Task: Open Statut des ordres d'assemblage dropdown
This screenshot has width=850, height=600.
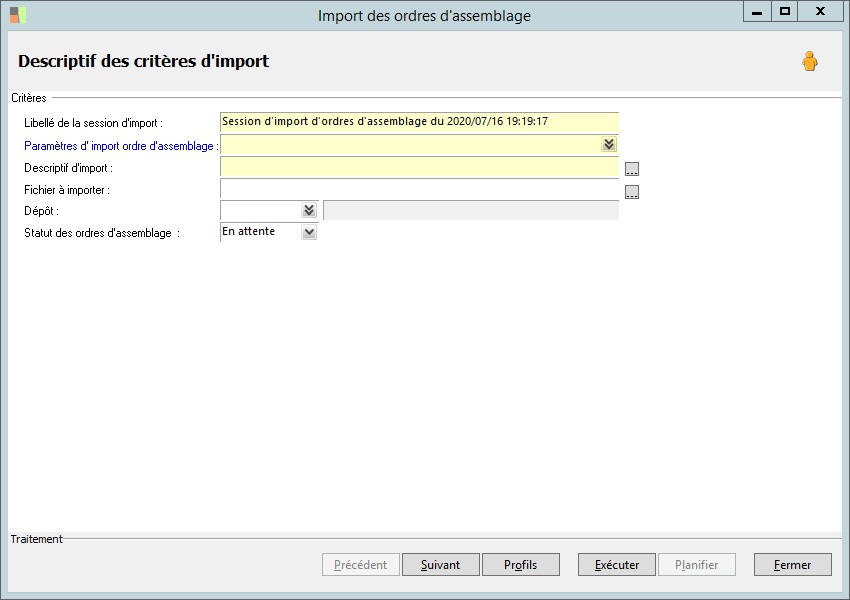Action: point(309,232)
